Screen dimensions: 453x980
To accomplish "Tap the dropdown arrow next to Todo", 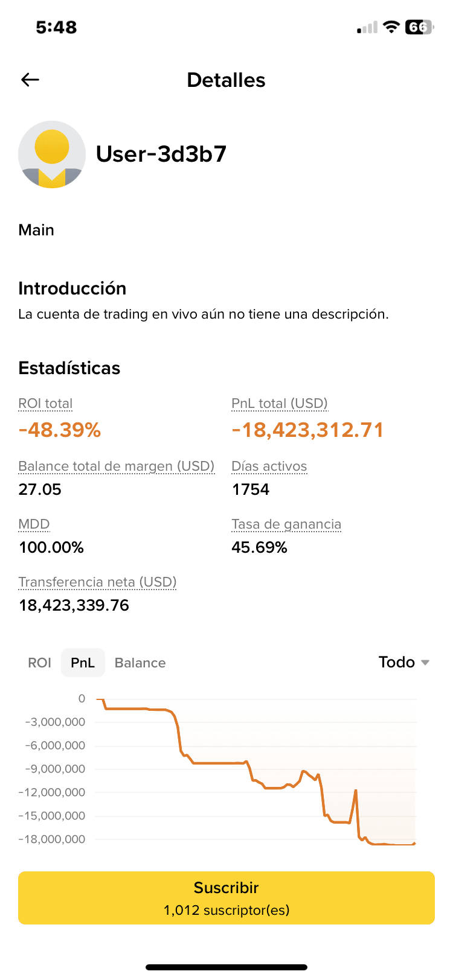I will pos(425,663).
